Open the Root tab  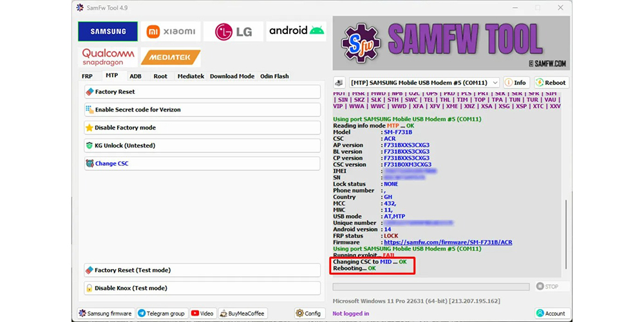pyautogui.click(x=160, y=76)
